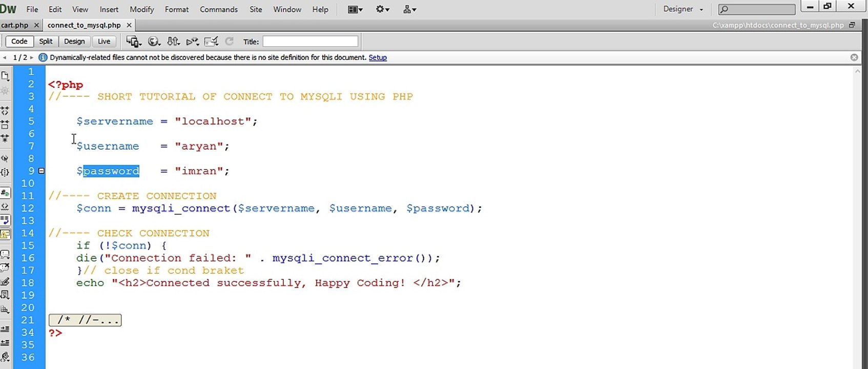Click the info icon in the notification bar
This screenshot has height=369, width=868.
tap(43, 57)
